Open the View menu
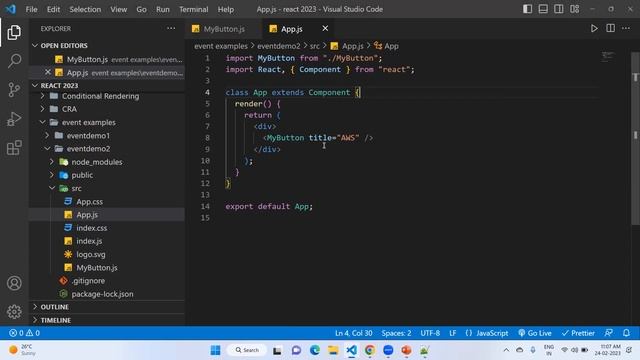The width and height of the screenshot is (640, 360). pyautogui.click(x=118, y=9)
